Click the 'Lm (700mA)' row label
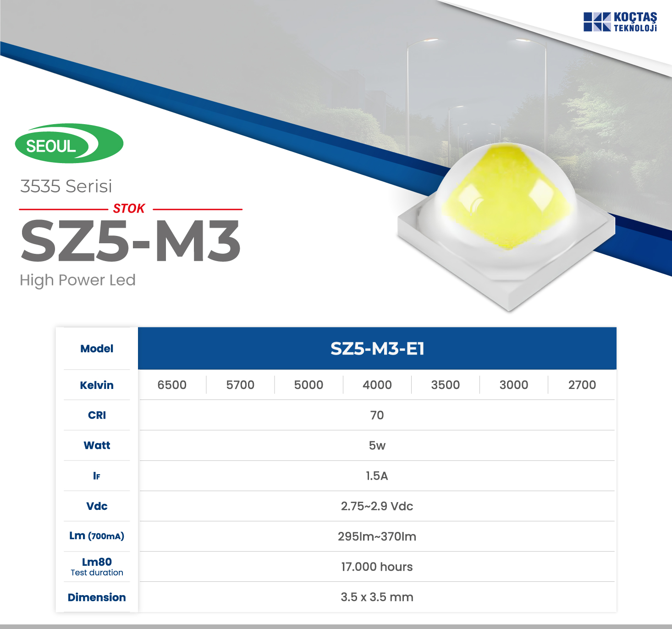 pos(97,536)
